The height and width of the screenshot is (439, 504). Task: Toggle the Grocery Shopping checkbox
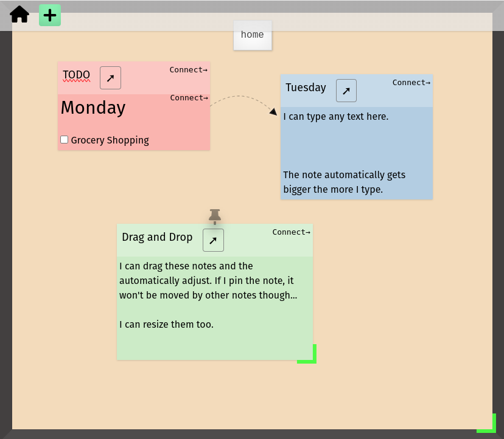64,139
